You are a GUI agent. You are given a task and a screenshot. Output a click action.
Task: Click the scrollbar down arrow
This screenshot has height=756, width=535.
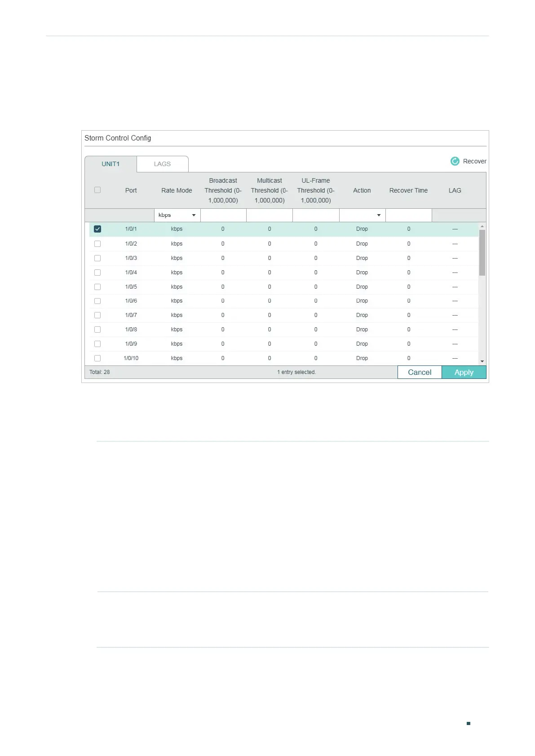(x=482, y=361)
